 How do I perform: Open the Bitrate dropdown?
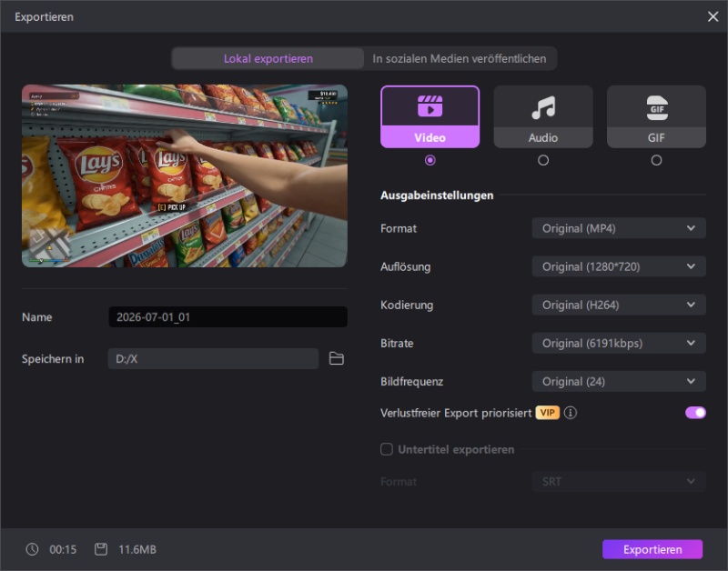pos(619,344)
